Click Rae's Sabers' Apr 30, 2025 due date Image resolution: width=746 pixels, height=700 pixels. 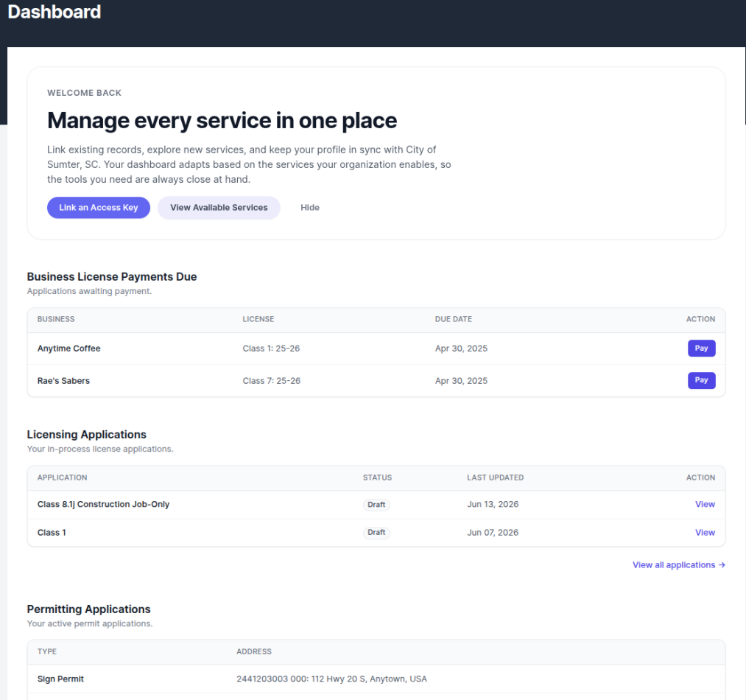(461, 380)
